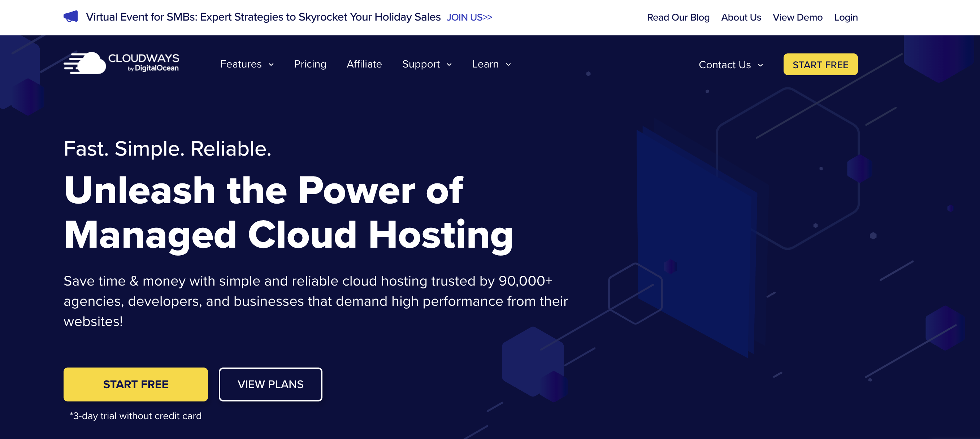Click the chevron beside Contact Us

(760, 65)
